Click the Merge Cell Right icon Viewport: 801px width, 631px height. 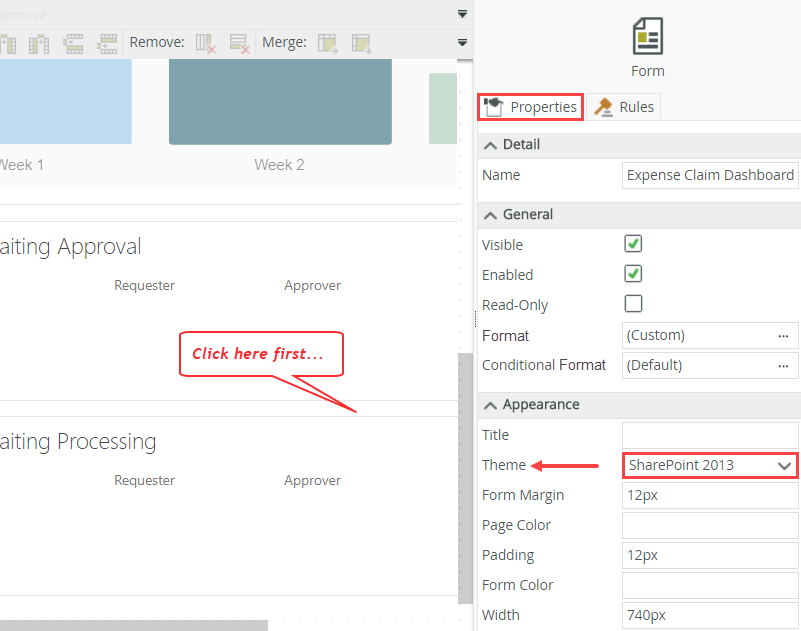click(327, 43)
